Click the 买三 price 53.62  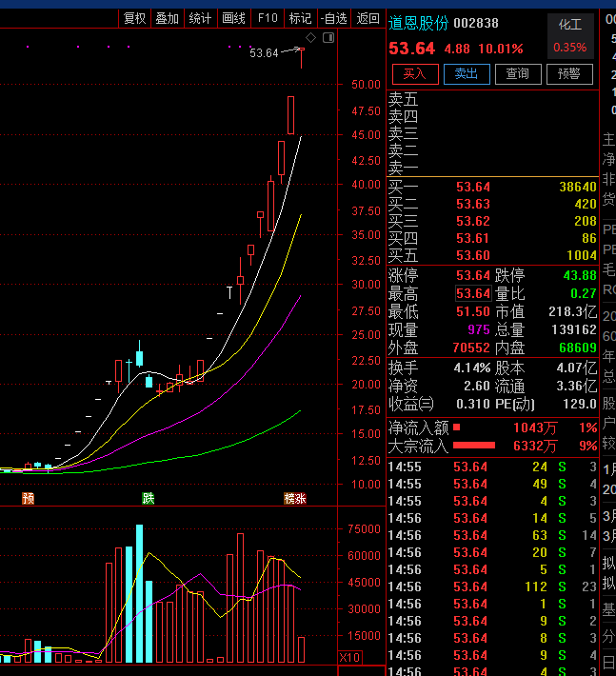point(473,221)
